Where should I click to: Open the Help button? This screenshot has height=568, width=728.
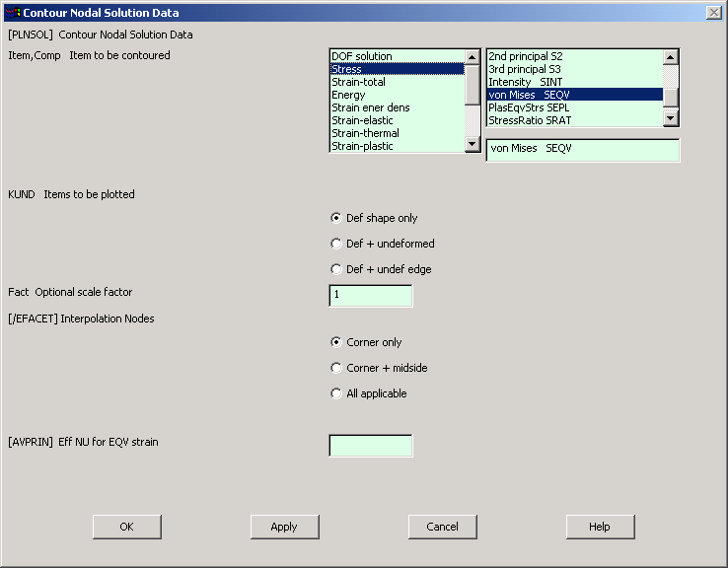(600, 527)
